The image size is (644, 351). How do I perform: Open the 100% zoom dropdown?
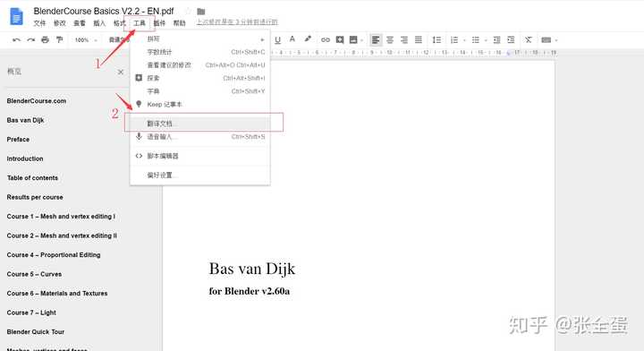coord(86,40)
